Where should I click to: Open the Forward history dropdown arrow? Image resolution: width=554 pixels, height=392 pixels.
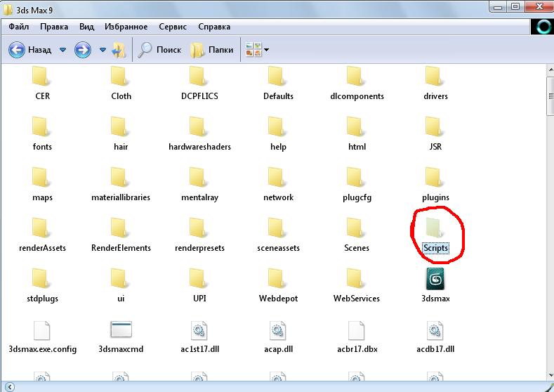point(103,50)
